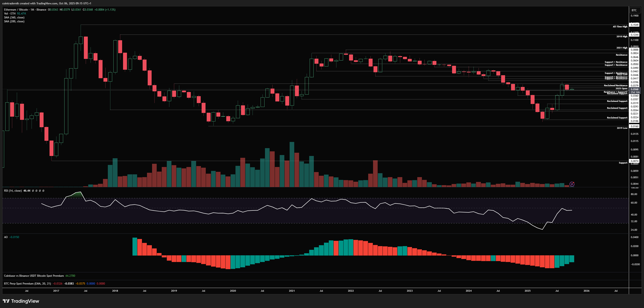Select the Coinbase vs Binance Spot Premium legend
The height and width of the screenshot is (308, 644).
pos(34,276)
